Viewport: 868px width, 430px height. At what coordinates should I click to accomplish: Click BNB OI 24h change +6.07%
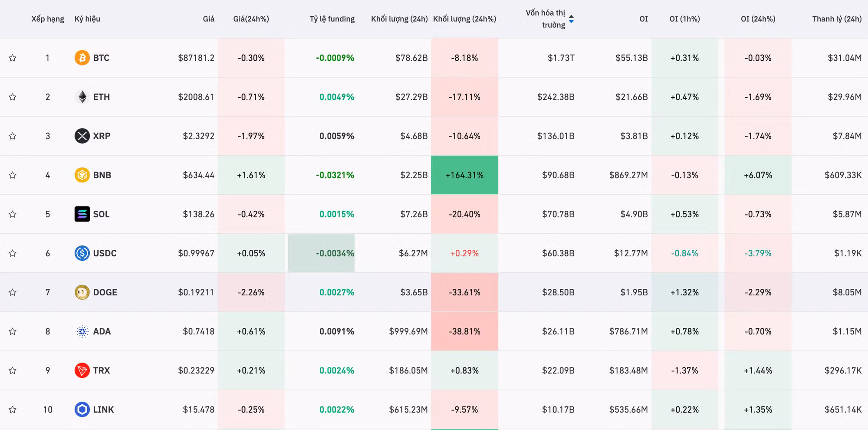coord(758,175)
